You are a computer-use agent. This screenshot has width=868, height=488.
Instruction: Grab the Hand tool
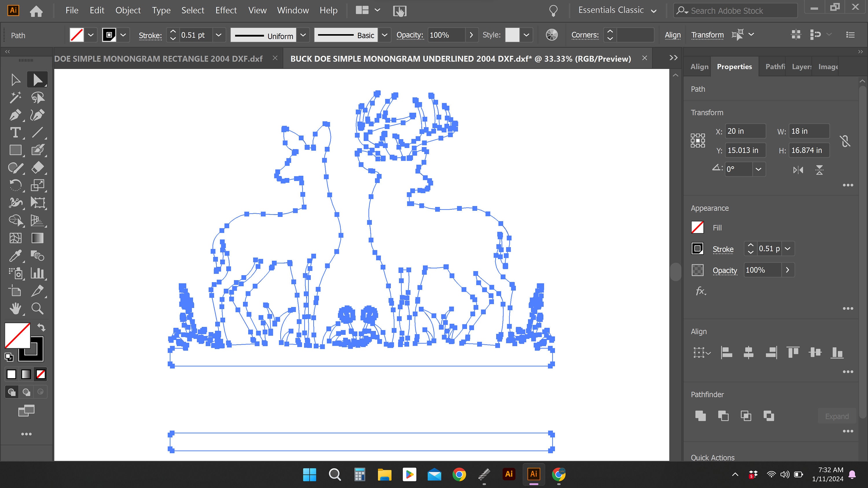point(16,308)
